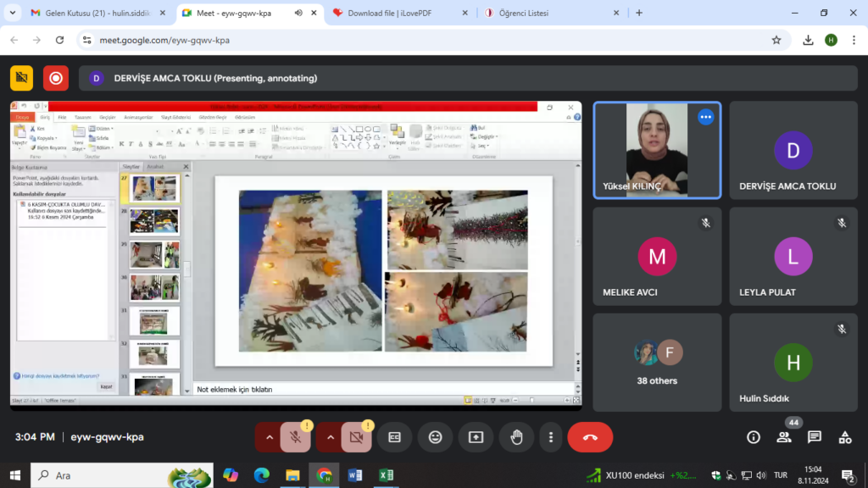Viewport: 868px width, 488px height.
Task: Leave the call with the red hang-up button
Action: pyautogui.click(x=590, y=437)
